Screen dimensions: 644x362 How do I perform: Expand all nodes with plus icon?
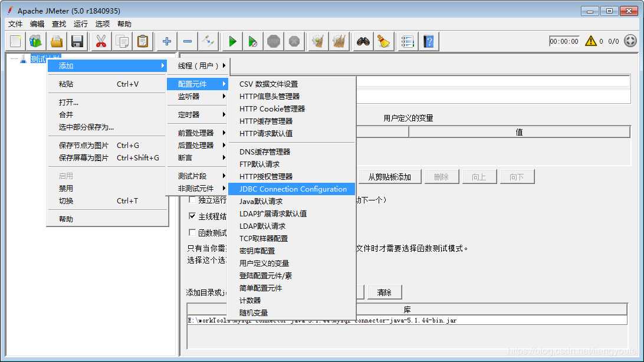[167, 41]
